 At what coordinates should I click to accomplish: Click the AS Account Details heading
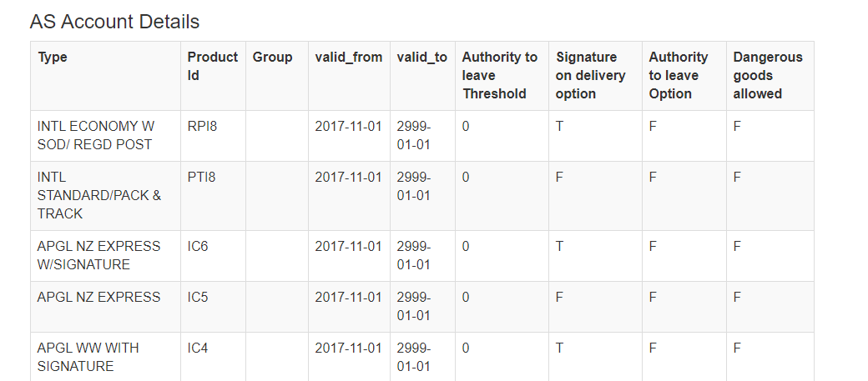click(x=114, y=22)
